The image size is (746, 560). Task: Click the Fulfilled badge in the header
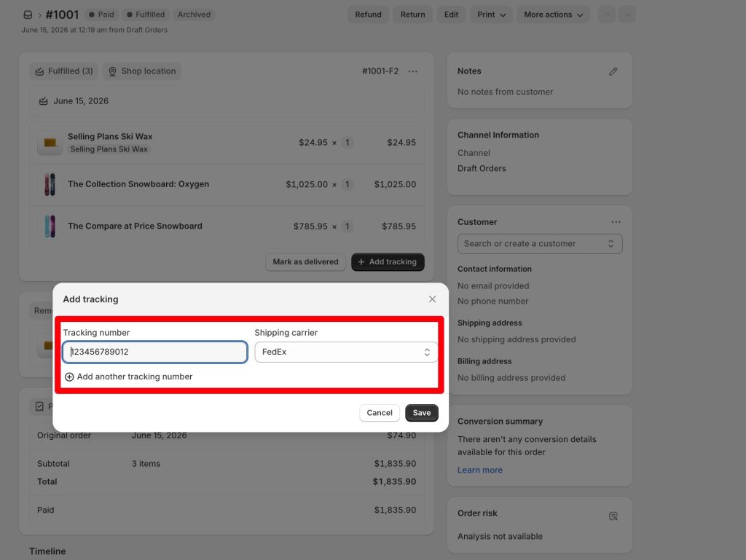pyautogui.click(x=145, y=15)
